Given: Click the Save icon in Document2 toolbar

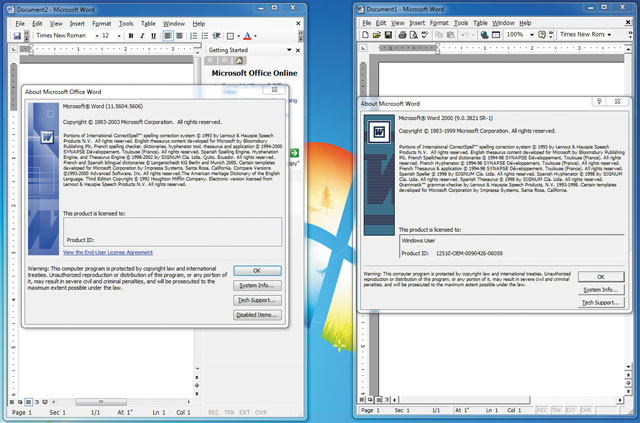Looking at the screenshot, I should (x=17, y=36).
